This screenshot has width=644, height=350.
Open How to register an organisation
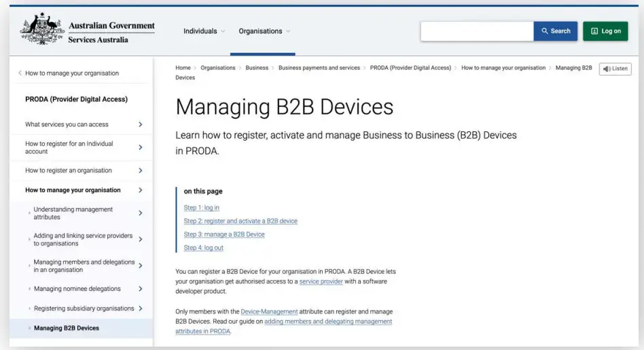(68, 170)
